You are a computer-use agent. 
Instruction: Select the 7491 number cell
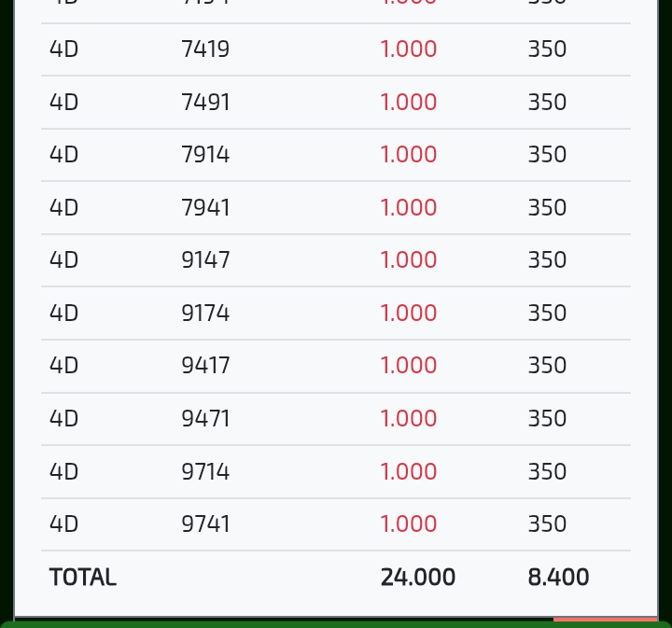[x=205, y=102]
